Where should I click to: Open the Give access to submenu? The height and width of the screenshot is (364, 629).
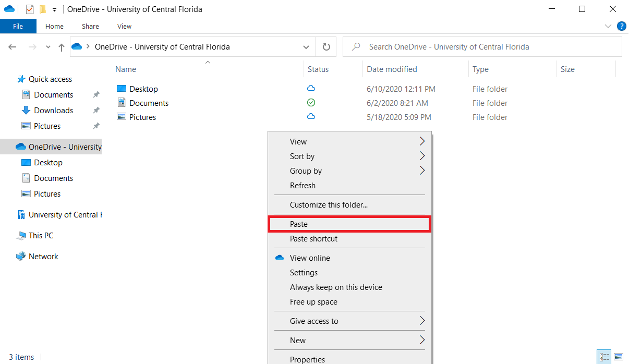point(350,321)
